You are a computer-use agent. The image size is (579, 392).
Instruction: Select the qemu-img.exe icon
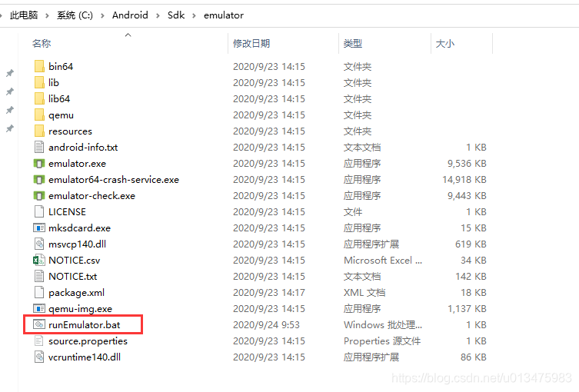[39, 308]
